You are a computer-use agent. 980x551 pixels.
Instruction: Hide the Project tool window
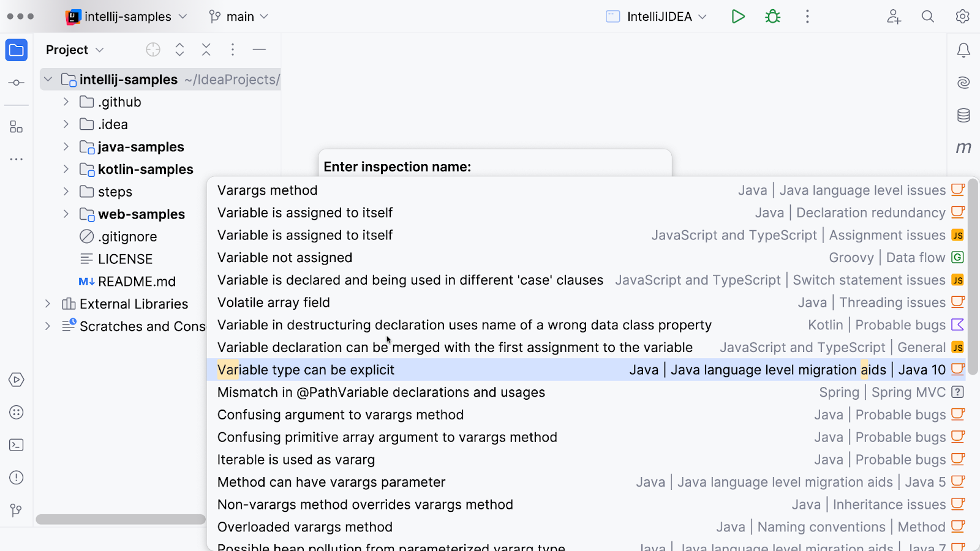point(259,50)
